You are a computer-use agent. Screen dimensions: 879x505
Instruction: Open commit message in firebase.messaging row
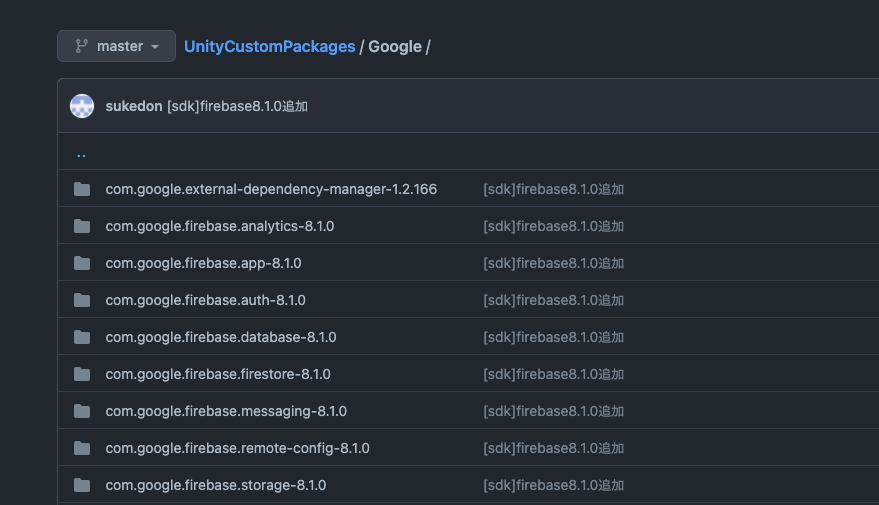(x=554, y=411)
